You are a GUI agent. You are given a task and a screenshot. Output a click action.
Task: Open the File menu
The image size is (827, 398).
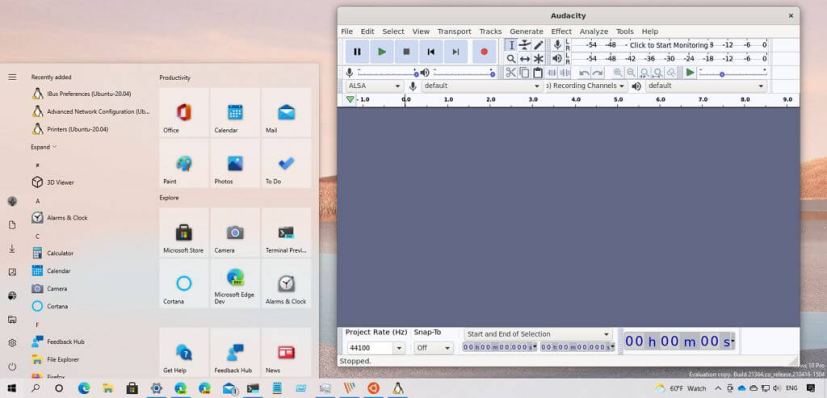click(347, 32)
